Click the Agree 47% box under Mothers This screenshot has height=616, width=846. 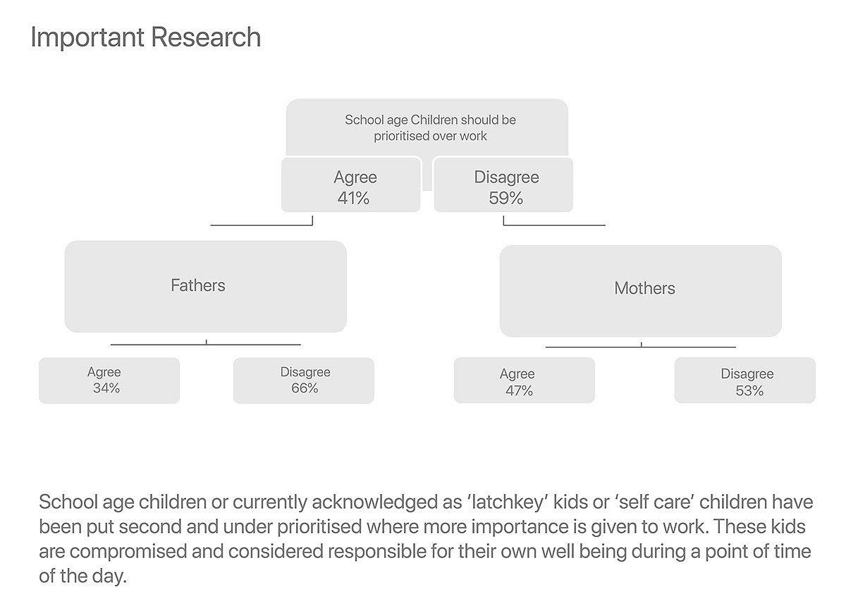pos(524,382)
